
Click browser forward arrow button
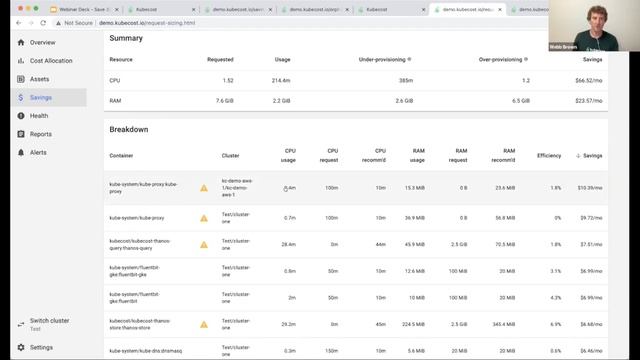[31, 23]
